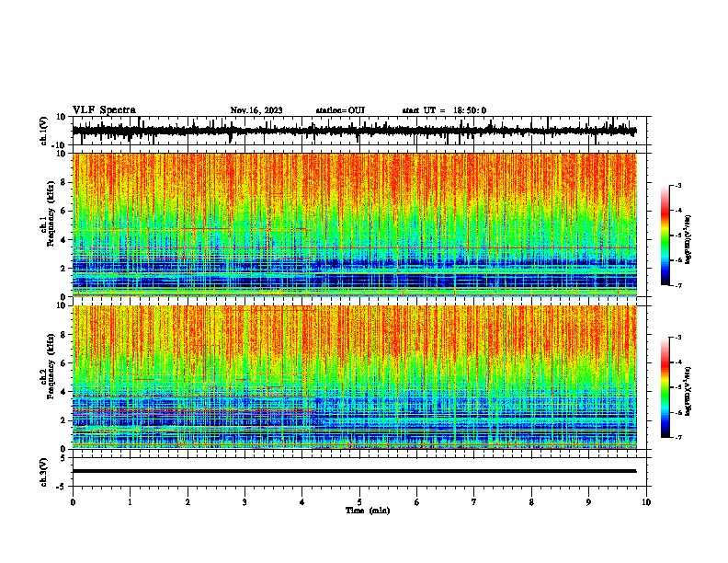Click the "1" tick on the time axis
728x563 pixels.
(130, 502)
